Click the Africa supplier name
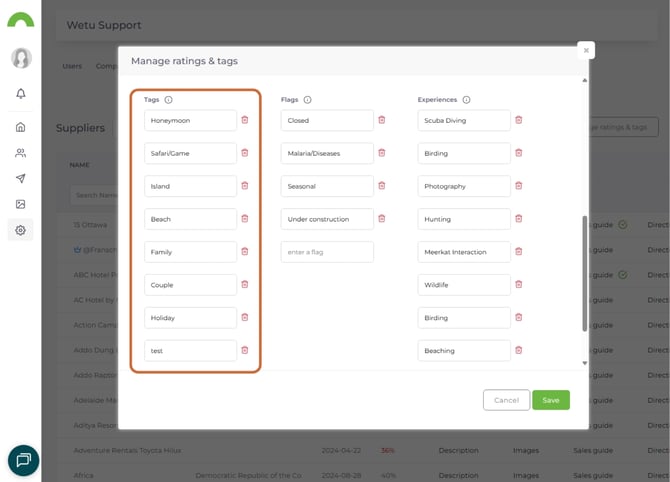 pyautogui.click(x=83, y=475)
